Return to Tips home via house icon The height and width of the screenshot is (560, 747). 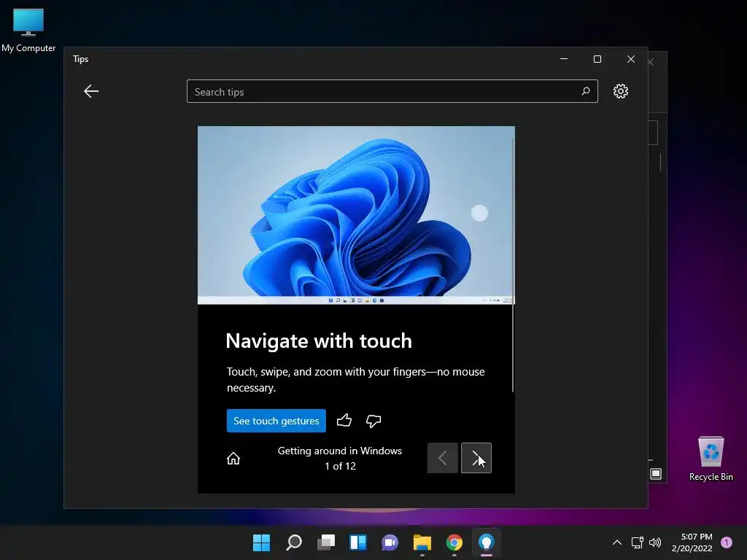(233, 458)
